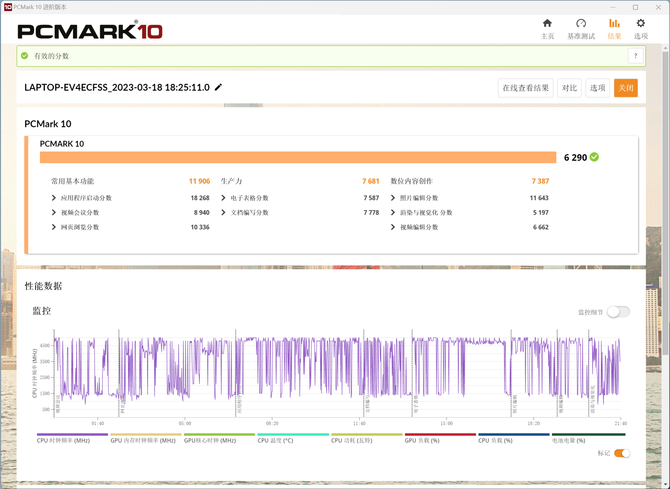Click the 对比 compare button
This screenshot has height=489, width=670.
(569, 88)
